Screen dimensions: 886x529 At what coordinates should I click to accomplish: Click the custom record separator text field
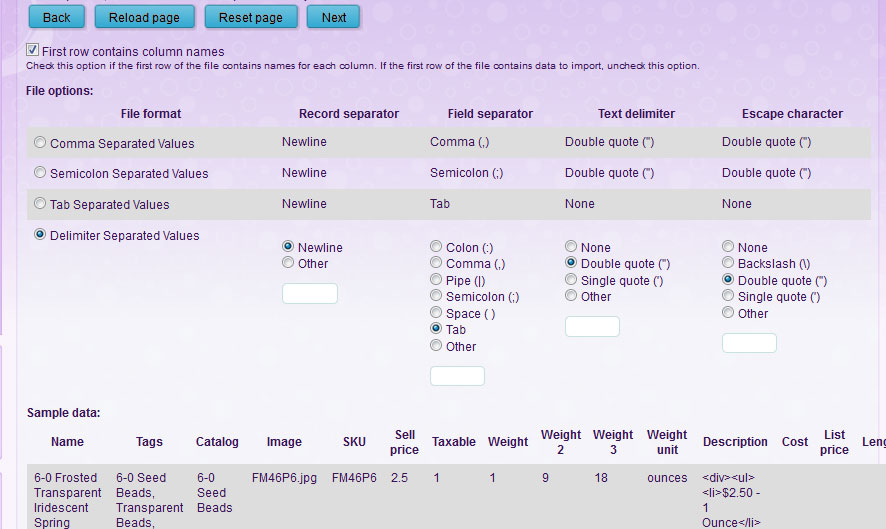pyautogui.click(x=310, y=294)
